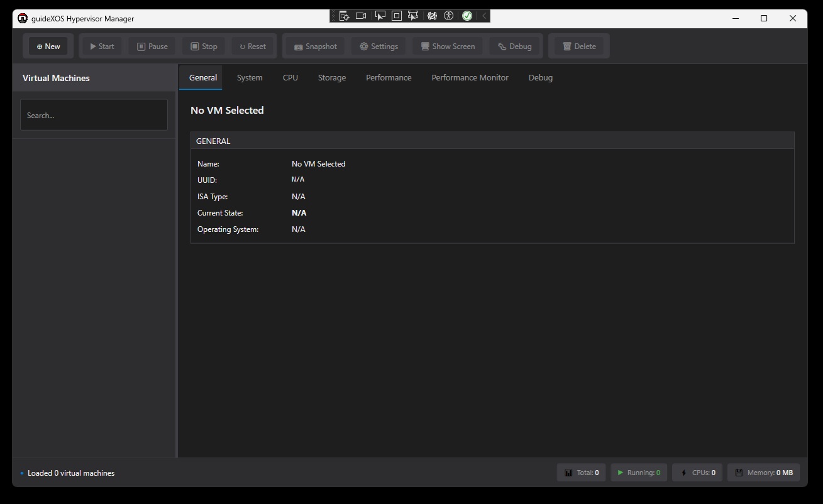Stop the virtual machine from the toolbar

point(204,47)
